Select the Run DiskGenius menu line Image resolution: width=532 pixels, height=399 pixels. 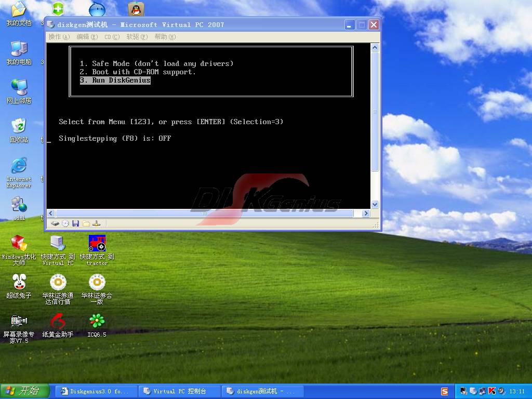coord(115,81)
